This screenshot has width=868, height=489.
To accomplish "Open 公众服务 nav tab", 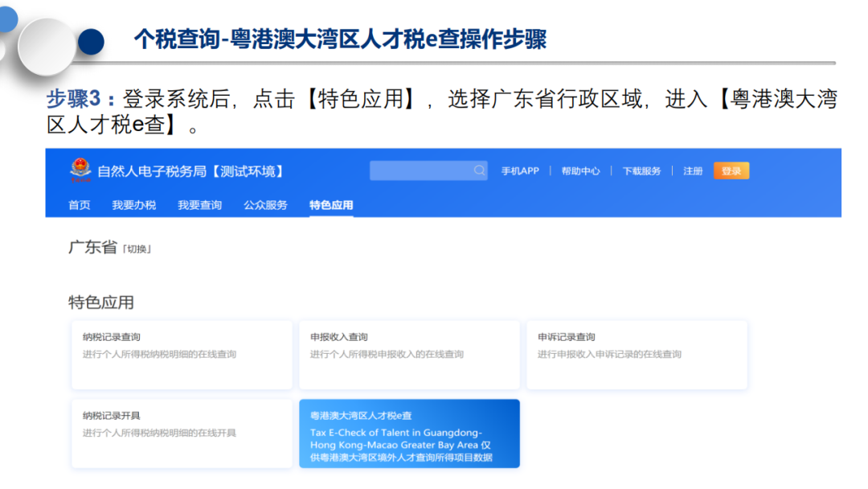I will coord(266,205).
